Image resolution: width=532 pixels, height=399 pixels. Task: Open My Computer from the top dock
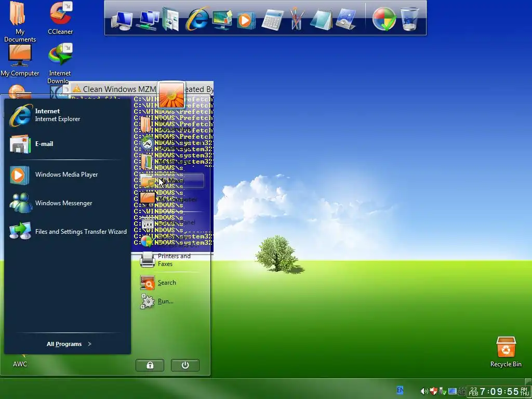(122, 21)
